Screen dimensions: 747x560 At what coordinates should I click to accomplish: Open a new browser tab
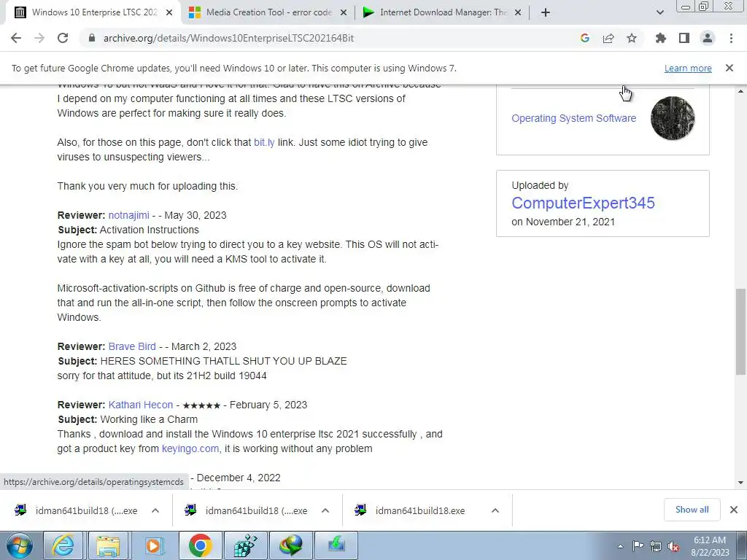click(x=546, y=12)
